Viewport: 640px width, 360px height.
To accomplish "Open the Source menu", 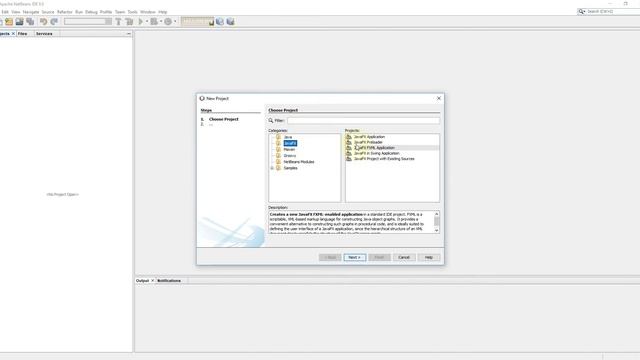I will point(48,12).
